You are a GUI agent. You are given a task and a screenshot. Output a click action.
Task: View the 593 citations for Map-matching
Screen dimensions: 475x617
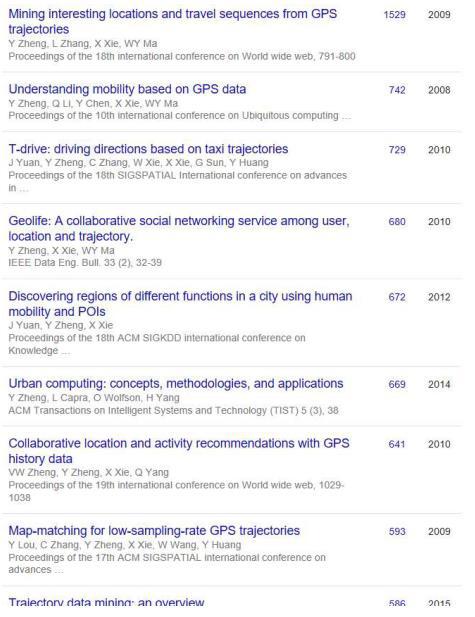point(397,532)
